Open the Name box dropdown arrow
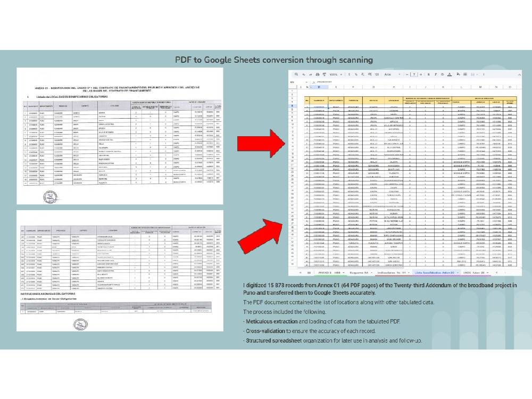Viewport: 532px width, 399px height. pos(306,82)
